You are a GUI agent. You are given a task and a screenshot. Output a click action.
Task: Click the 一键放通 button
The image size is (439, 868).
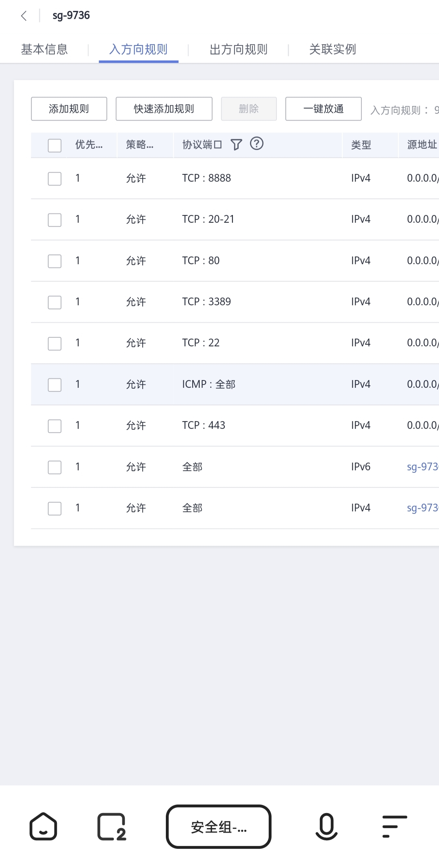pyautogui.click(x=323, y=109)
